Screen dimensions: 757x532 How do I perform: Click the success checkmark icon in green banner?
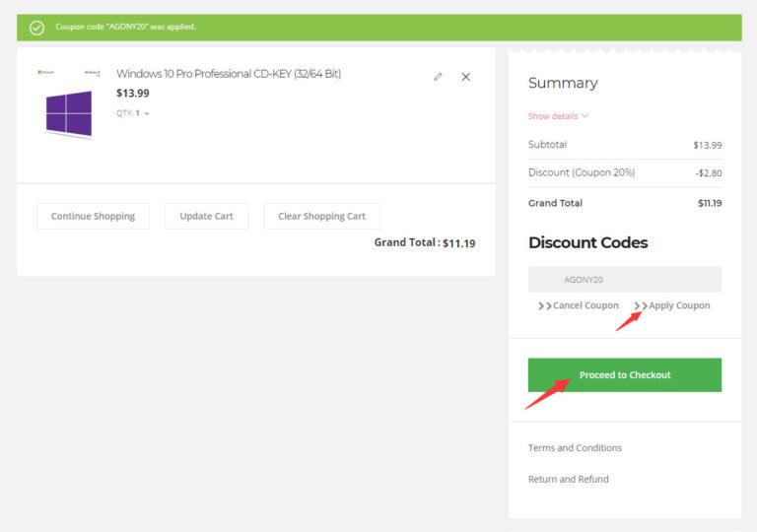36,28
